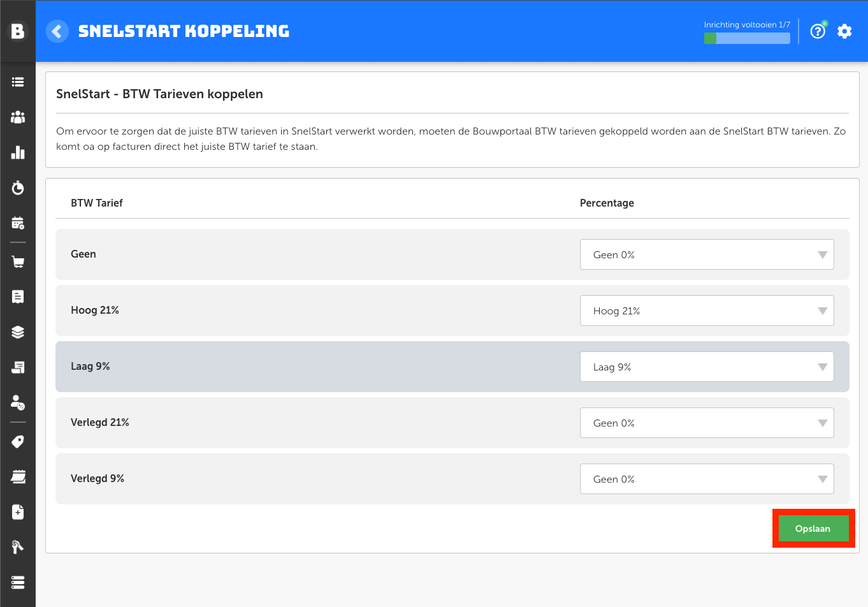The width and height of the screenshot is (868, 607).
Task: Open settings via the gear icon
Action: coord(844,31)
